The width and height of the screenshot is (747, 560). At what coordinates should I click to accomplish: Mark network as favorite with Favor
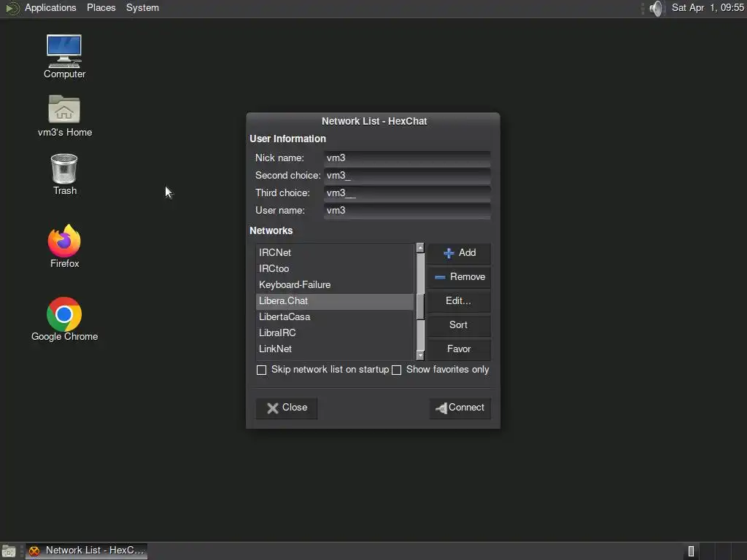coord(460,349)
